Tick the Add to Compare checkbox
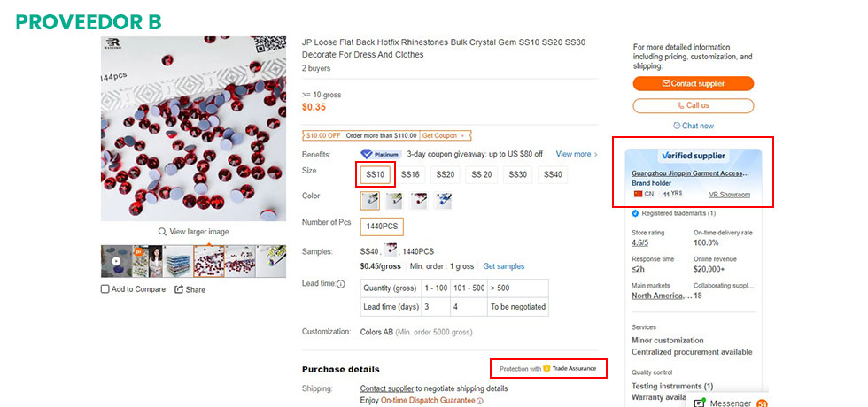The image size is (868, 407). click(x=105, y=289)
